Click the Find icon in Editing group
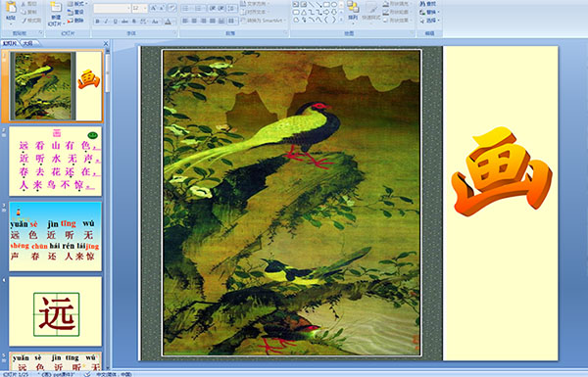The width and height of the screenshot is (588, 377). (x=428, y=4)
